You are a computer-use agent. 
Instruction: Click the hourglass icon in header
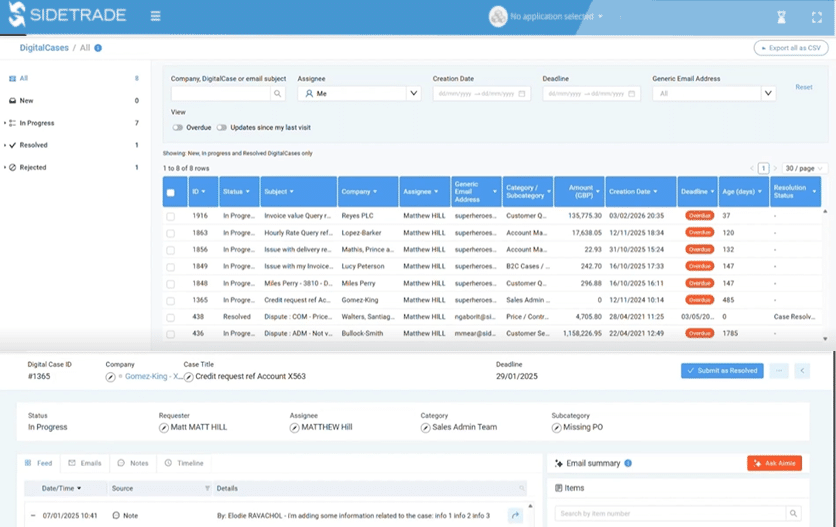tap(781, 17)
